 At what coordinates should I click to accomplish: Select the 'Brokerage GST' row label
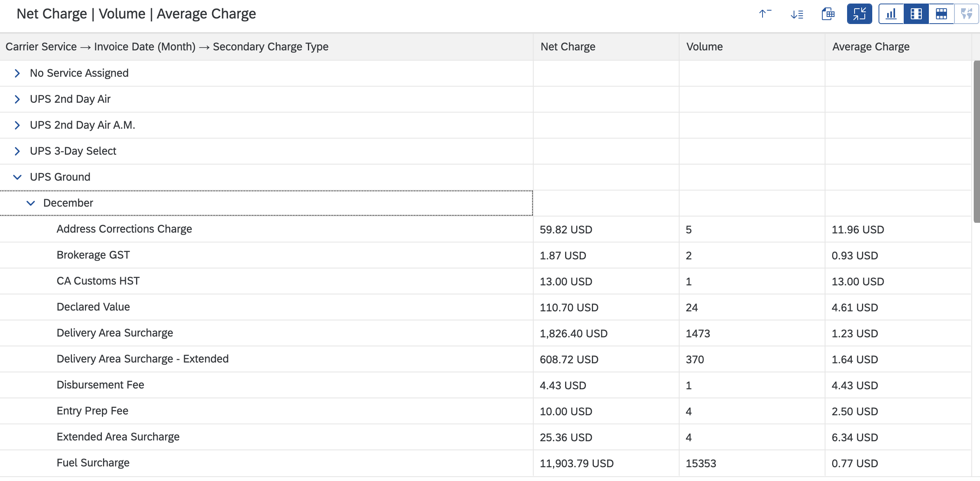click(93, 255)
